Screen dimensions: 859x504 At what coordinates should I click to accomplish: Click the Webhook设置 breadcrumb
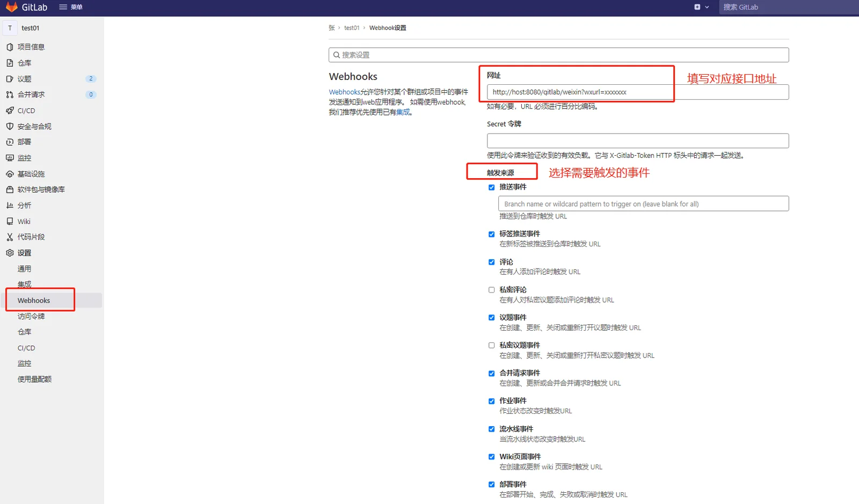(388, 28)
